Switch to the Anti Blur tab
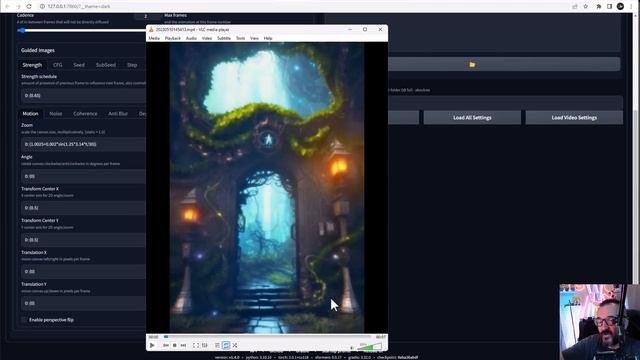Screen dimensions: 640x360 tap(118, 113)
